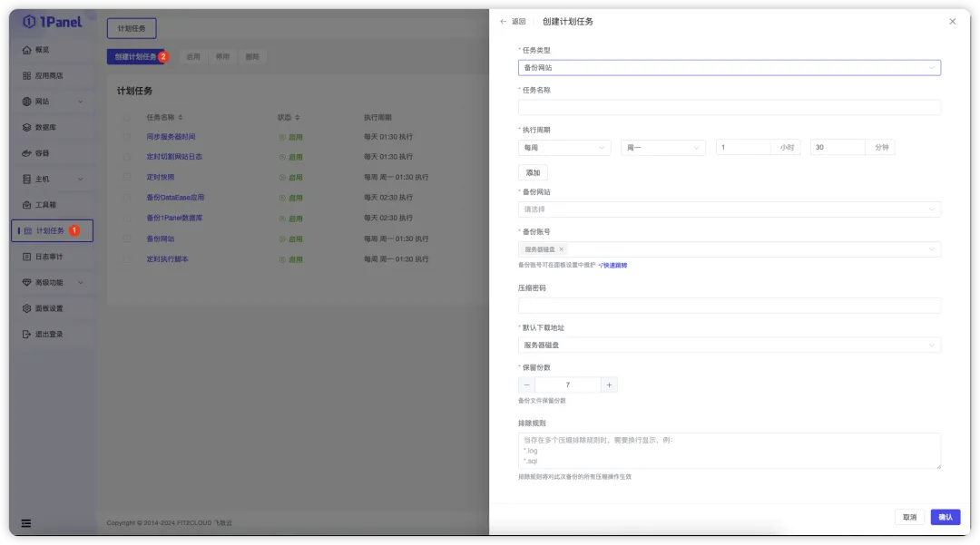Image resolution: width=980 pixels, height=545 pixels.
Task: Click status icon of 定时切割网站日志 row
Action: pyautogui.click(x=282, y=157)
